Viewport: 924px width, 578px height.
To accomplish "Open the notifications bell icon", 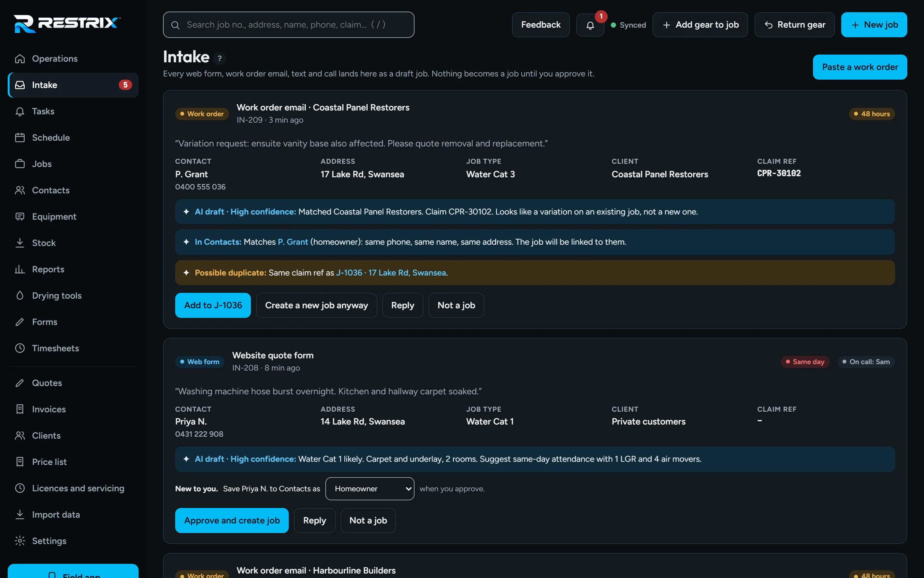I will pyautogui.click(x=590, y=25).
